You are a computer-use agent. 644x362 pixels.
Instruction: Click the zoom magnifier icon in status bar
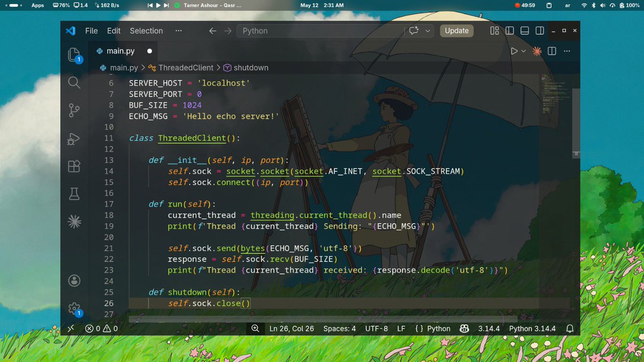(255, 328)
